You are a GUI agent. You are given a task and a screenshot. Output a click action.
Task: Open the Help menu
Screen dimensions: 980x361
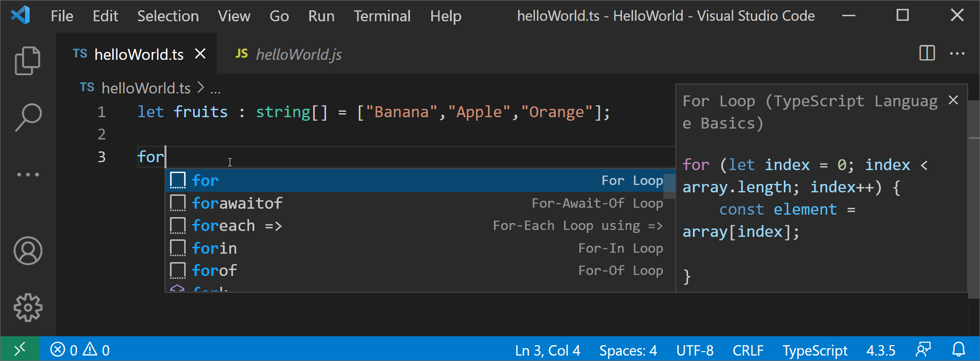(446, 16)
